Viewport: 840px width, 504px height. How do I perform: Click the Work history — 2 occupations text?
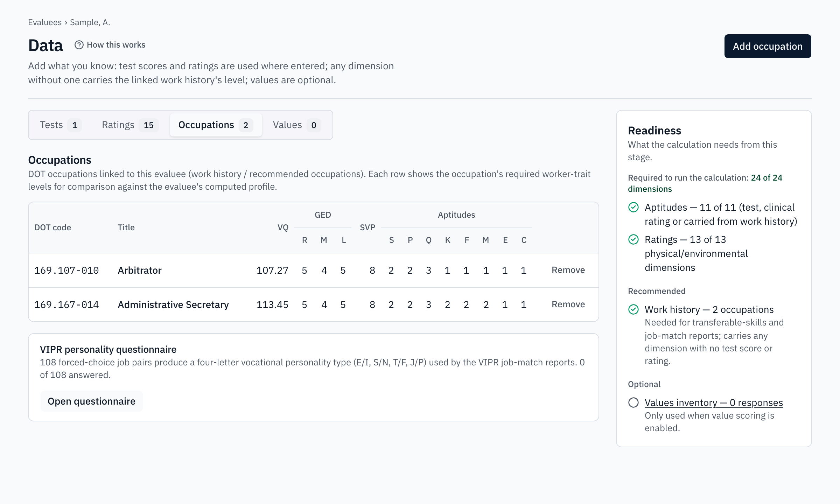[709, 309]
